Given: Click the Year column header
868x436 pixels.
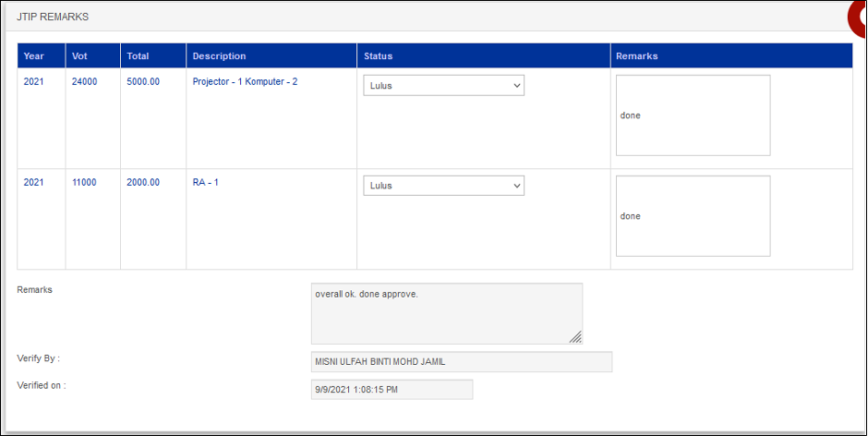Looking at the screenshot, I should pyautogui.click(x=33, y=56).
